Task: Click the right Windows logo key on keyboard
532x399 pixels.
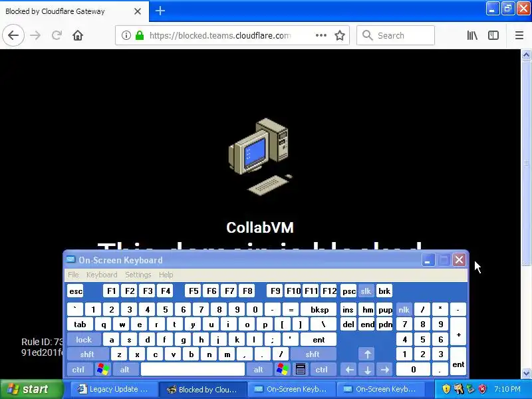Action: click(283, 370)
